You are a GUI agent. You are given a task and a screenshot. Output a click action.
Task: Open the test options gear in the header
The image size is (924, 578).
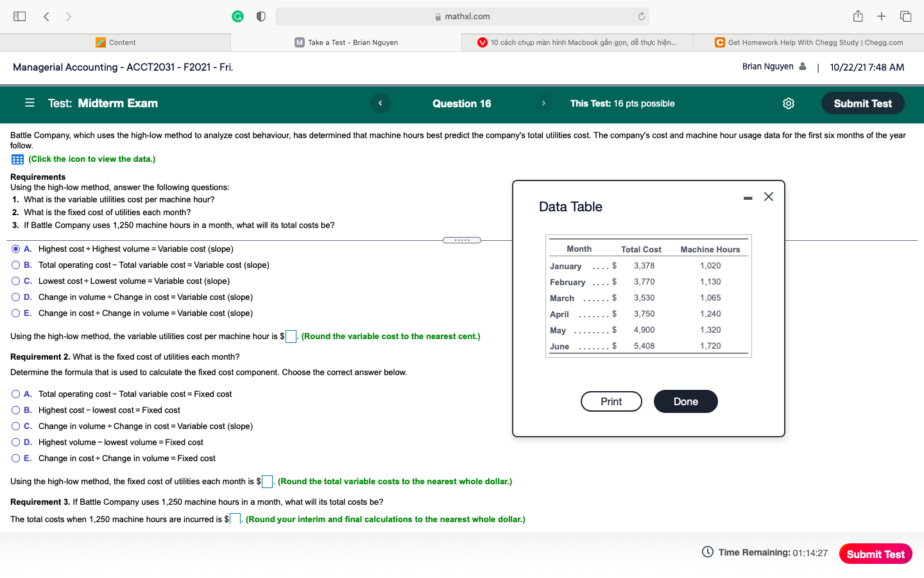coord(788,103)
